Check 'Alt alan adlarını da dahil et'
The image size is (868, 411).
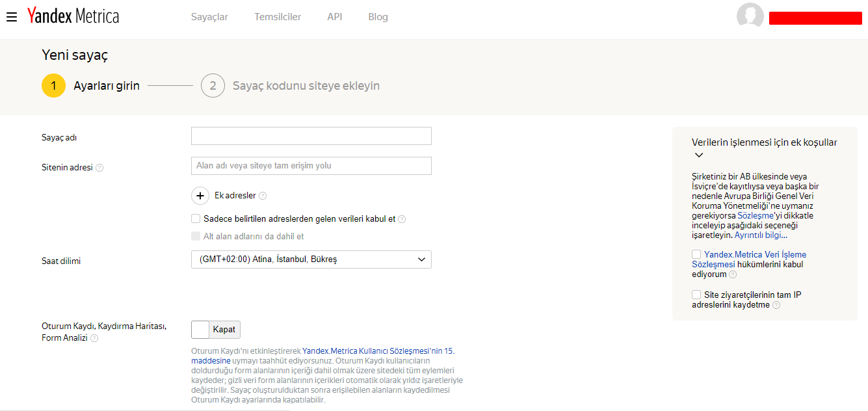point(196,236)
